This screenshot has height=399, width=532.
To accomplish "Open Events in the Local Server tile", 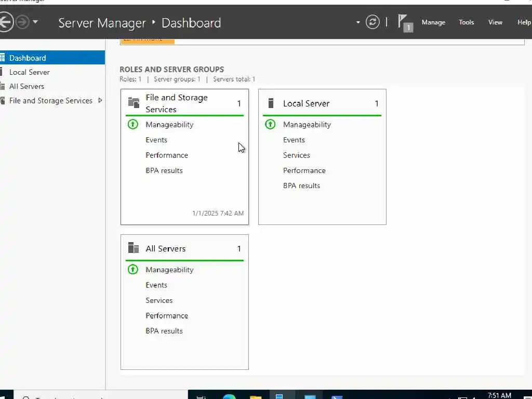I will [x=294, y=140].
